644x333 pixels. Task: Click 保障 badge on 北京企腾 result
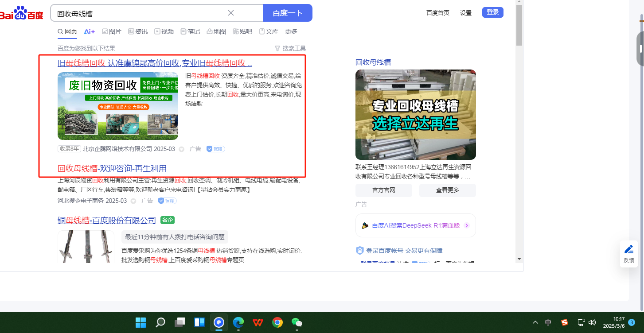point(215,149)
